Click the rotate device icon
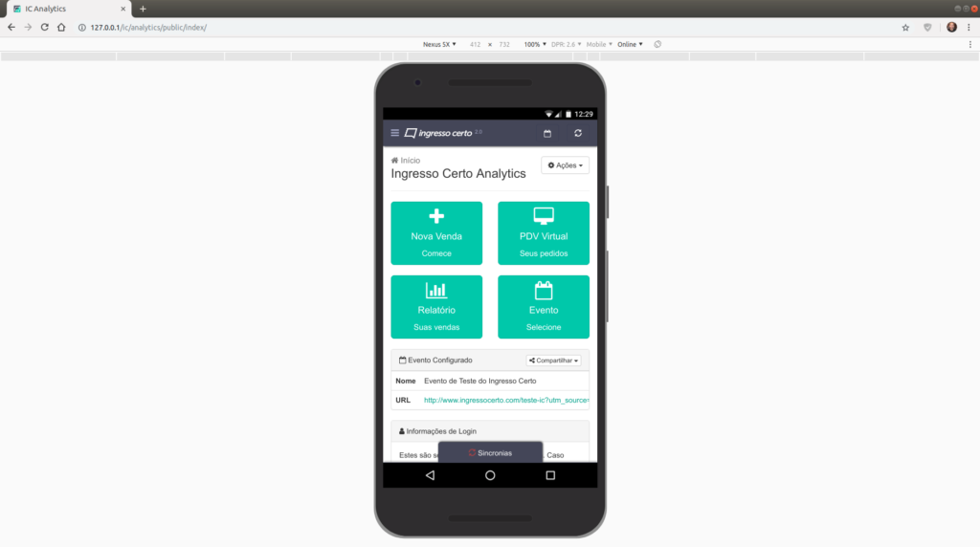980x547 pixels. coord(657,44)
